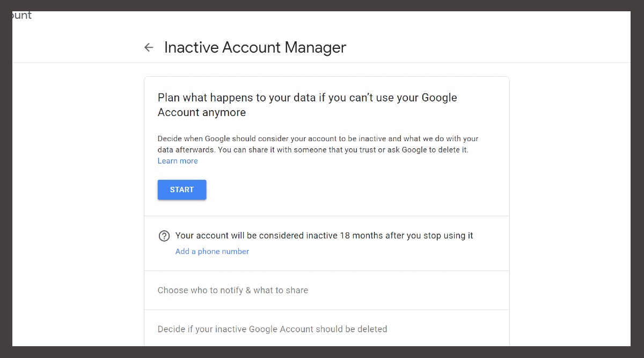Click the back arrow beside Inactive Account Manager
Viewport: 644px width, 358px height.
(x=149, y=48)
